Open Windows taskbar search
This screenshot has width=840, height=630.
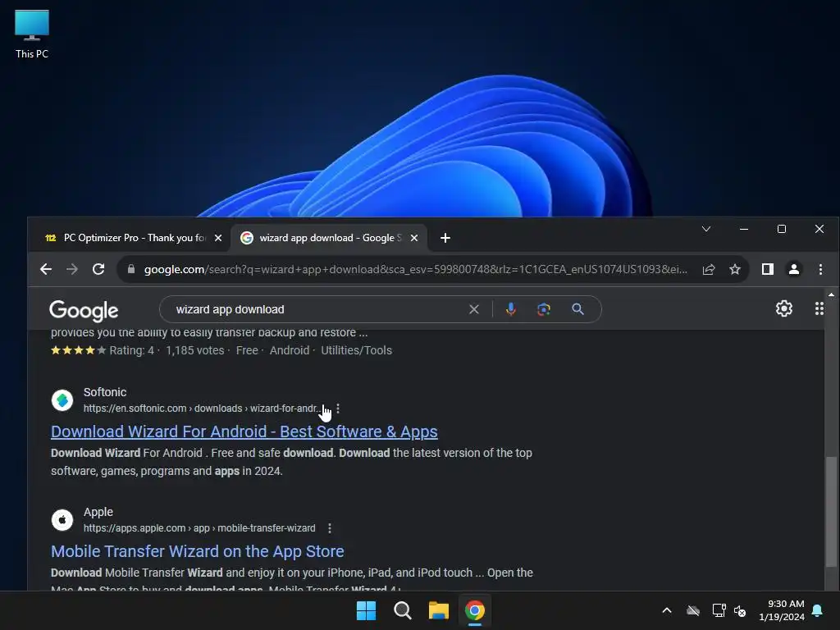(402, 610)
